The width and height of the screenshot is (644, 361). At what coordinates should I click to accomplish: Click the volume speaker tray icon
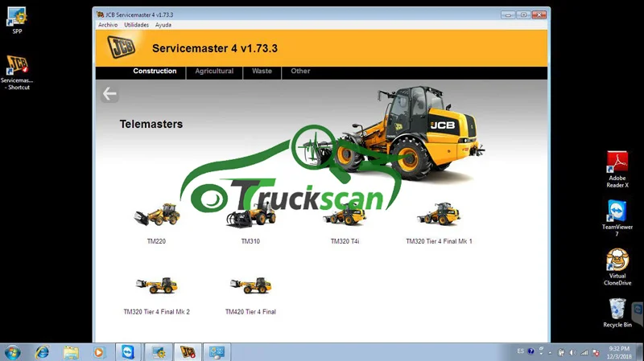573,352
